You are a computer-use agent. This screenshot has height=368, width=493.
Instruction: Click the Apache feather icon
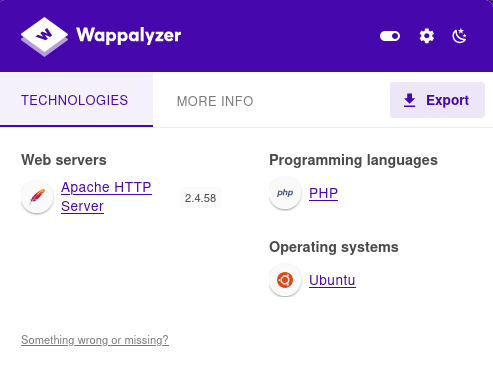(x=37, y=197)
